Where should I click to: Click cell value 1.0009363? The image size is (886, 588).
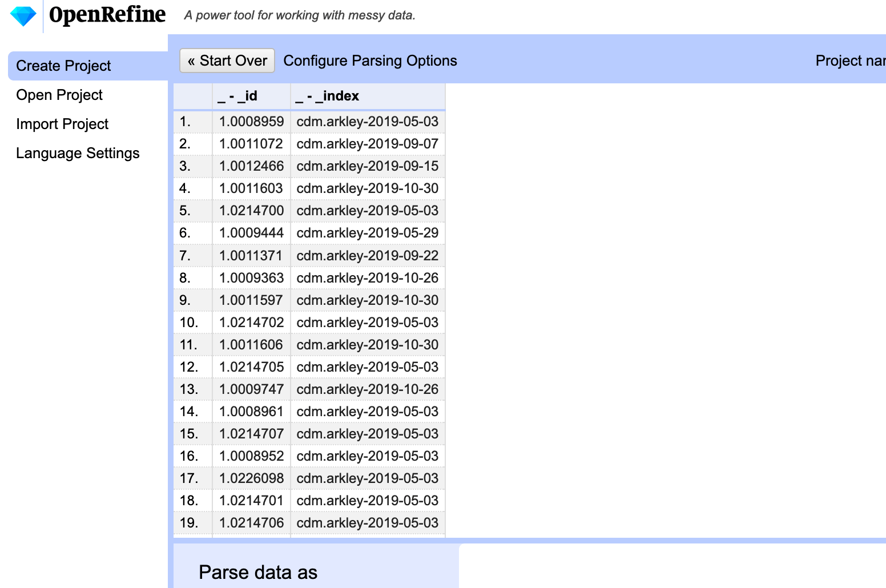pos(251,278)
